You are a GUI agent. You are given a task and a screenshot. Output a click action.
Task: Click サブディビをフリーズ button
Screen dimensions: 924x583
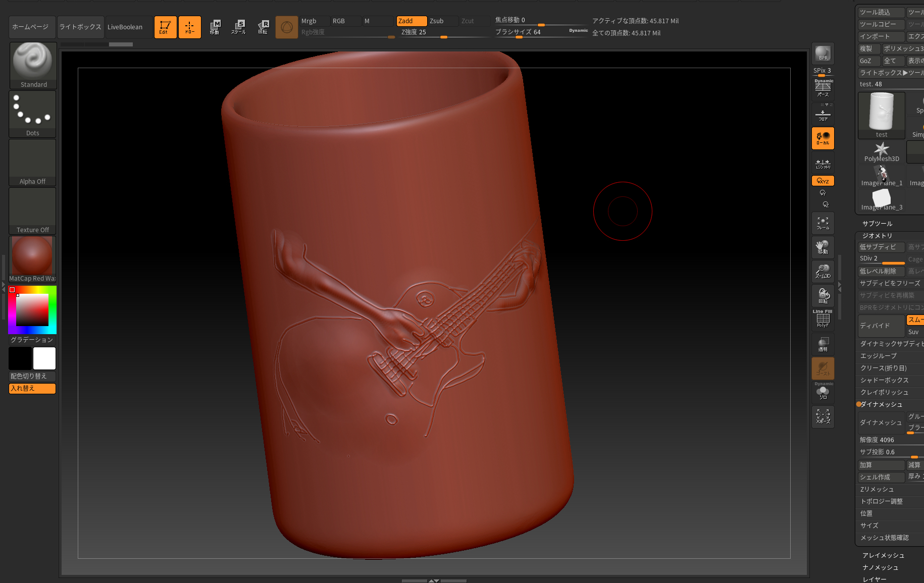coord(891,283)
